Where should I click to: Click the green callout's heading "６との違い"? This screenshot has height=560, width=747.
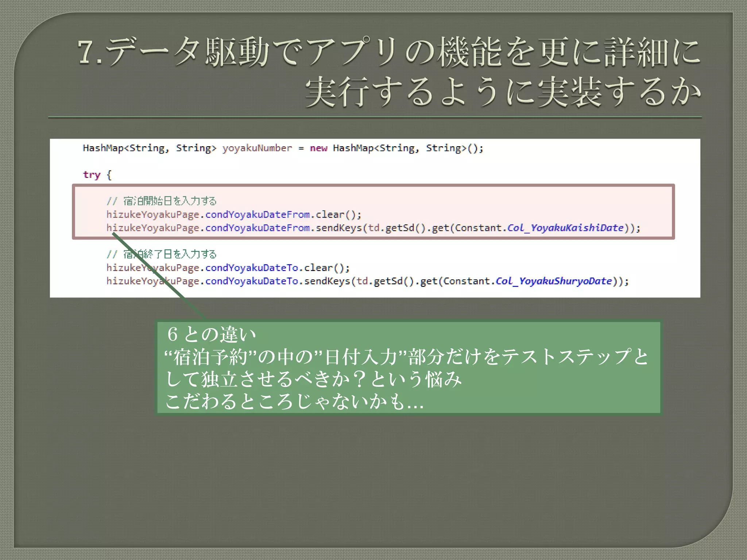(212, 334)
